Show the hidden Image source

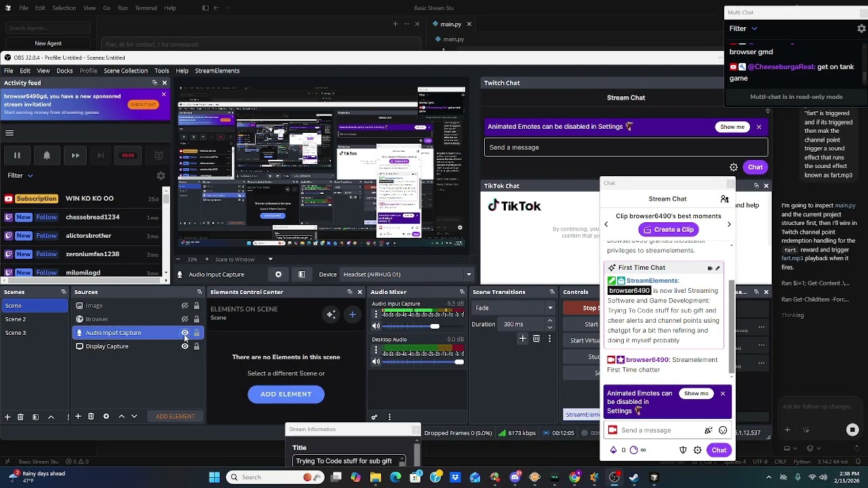[184, 306]
